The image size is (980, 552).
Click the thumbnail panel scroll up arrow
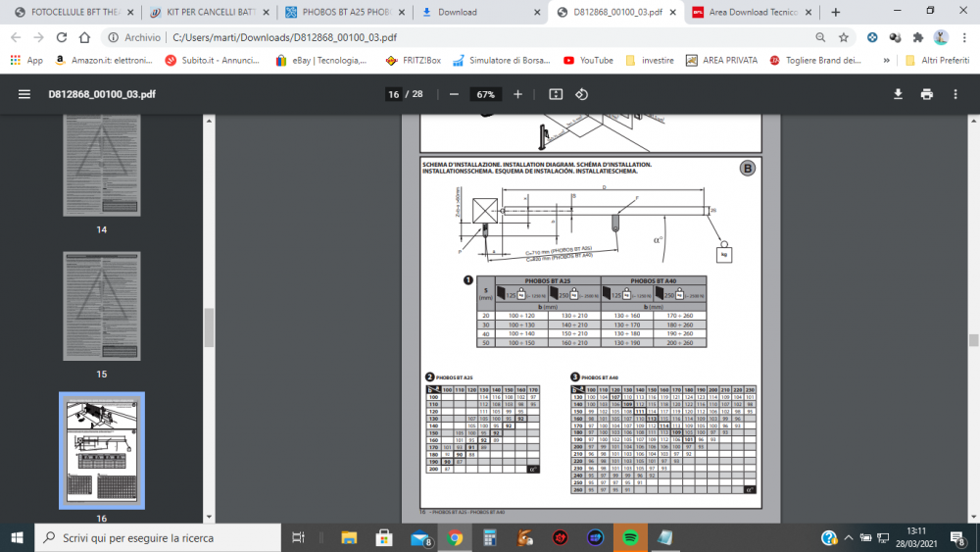[x=210, y=120]
